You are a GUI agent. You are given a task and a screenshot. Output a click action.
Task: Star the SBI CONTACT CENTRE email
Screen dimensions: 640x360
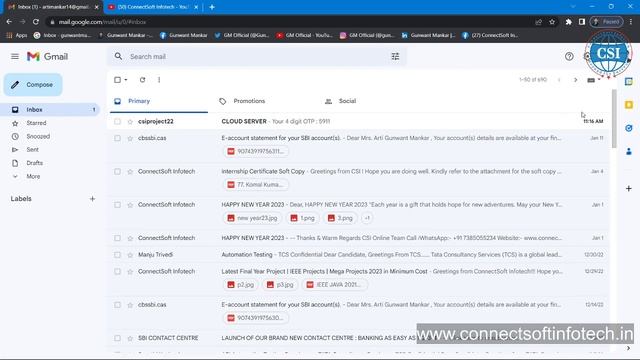(130, 338)
